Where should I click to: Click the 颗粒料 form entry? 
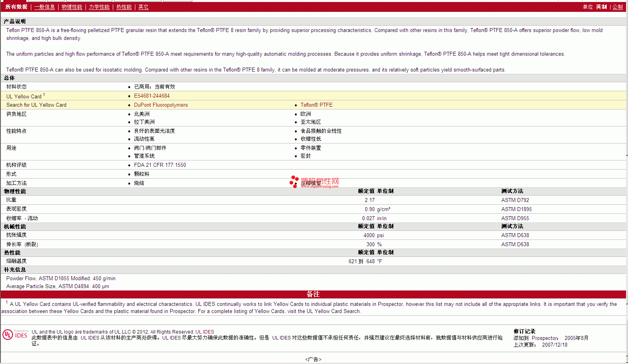click(x=142, y=174)
